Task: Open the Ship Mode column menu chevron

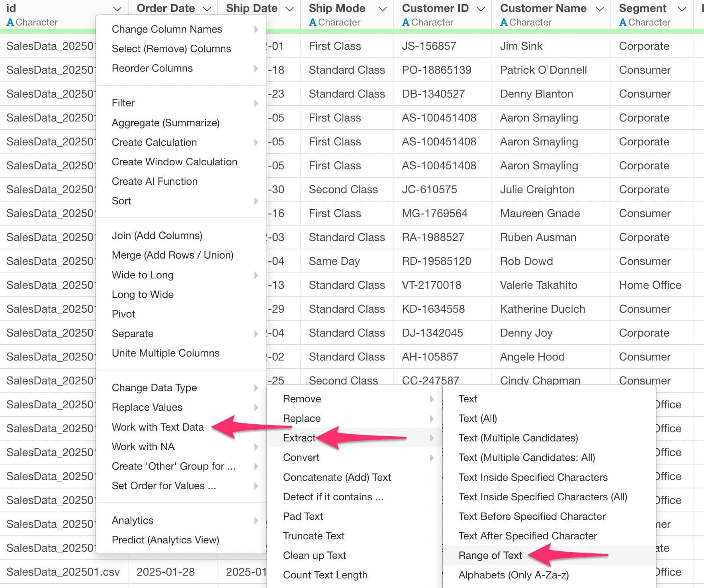Action: [x=382, y=9]
